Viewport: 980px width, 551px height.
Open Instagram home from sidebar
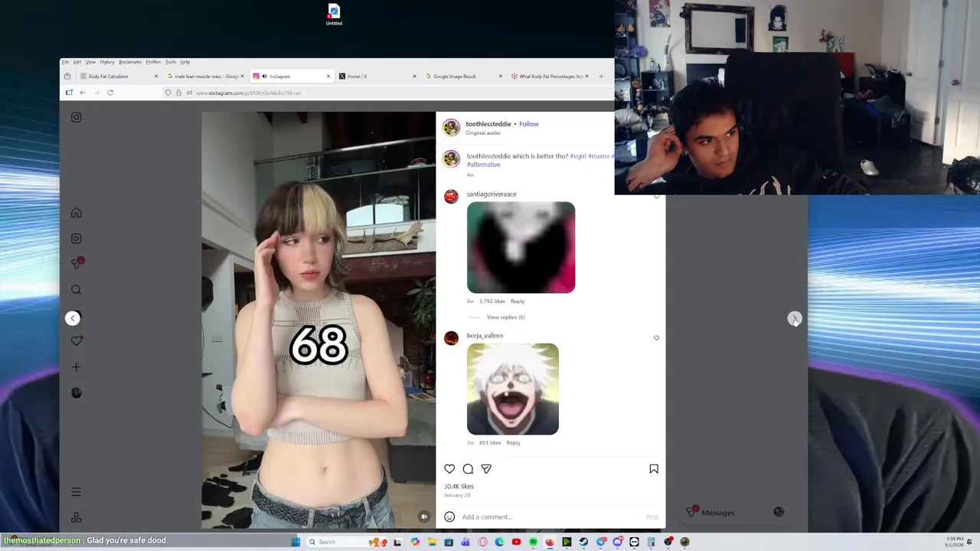(x=76, y=213)
